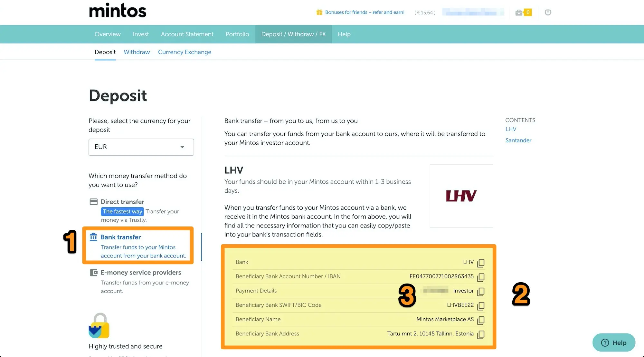Jump to LHV in contents
The height and width of the screenshot is (357, 644).
[511, 129]
